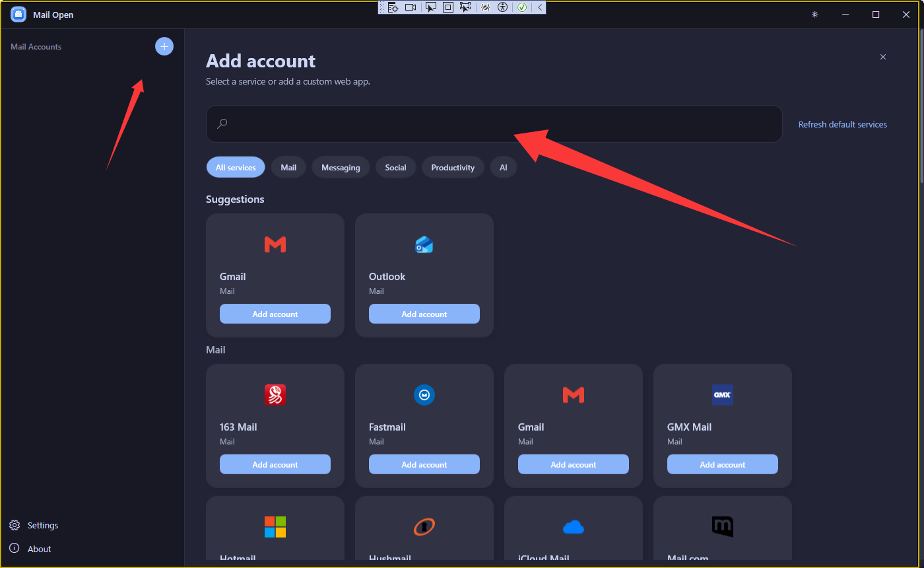
Task: Select the Social filter chip
Action: click(x=395, y=167)
